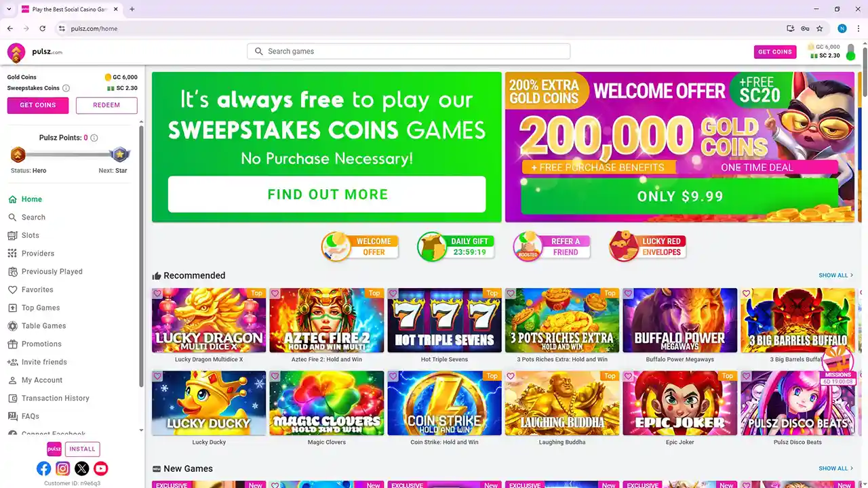Open the Pulsz YouTube icon
This screenshot has height=488, width=868.
[101, 468]
